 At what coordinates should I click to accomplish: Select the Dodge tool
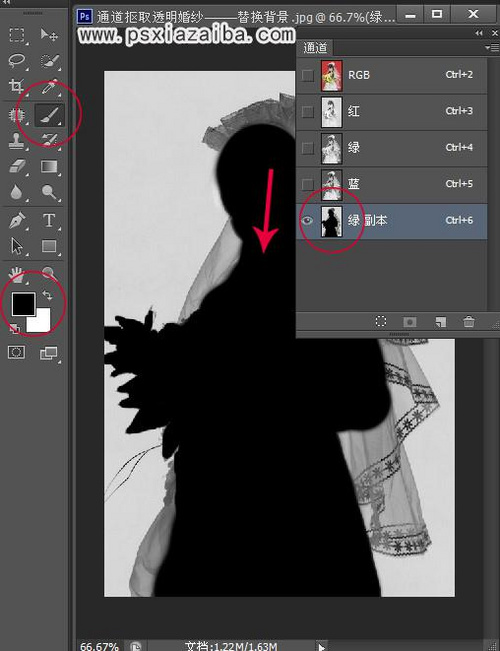click(49, 192)
